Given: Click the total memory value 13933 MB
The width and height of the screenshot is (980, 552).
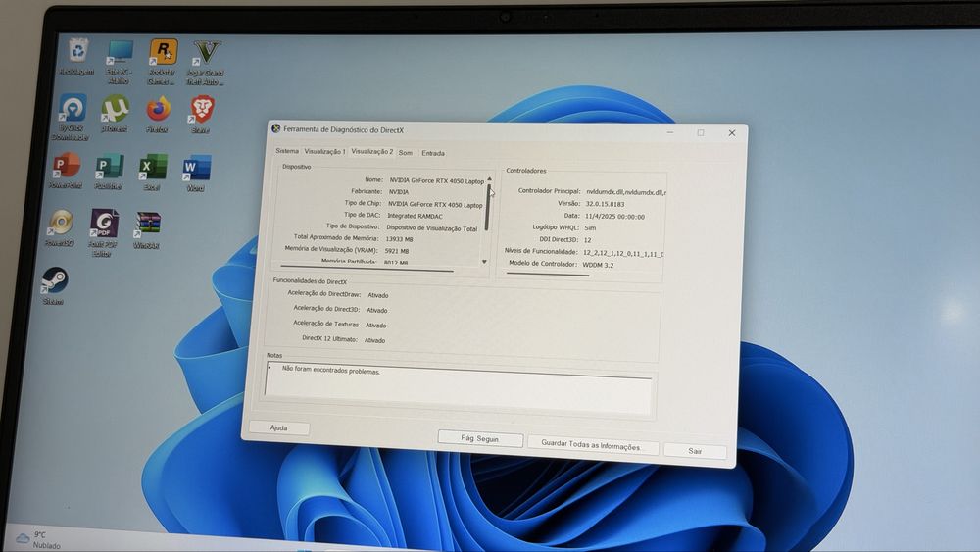Looking at the screenshot, I should click(399, 239).
